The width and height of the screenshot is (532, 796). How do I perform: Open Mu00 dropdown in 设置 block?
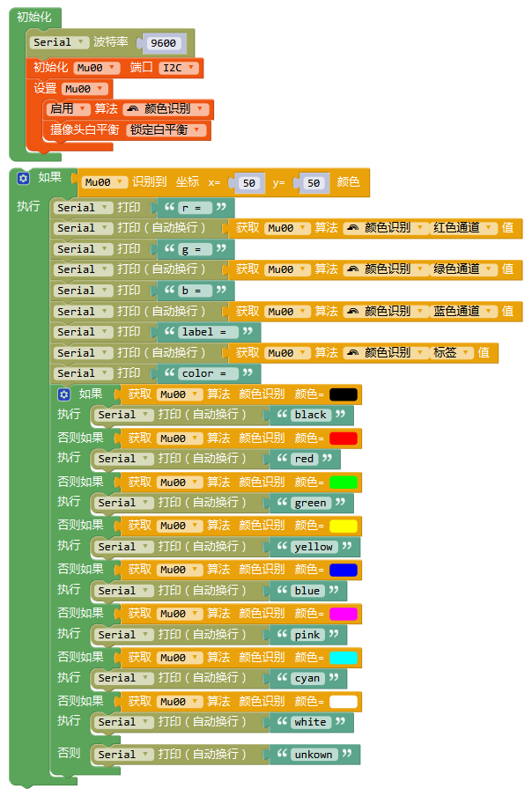tap(85, 89)
